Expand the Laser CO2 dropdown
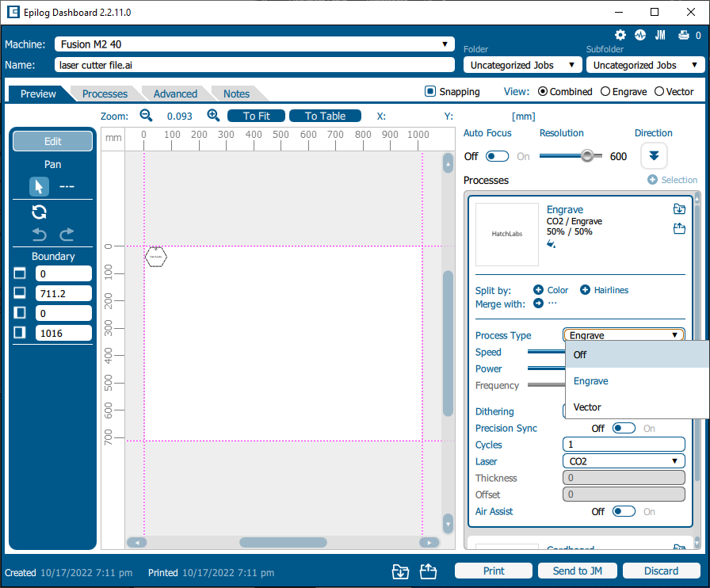The image size is (710, 588). tap(624, 461)
